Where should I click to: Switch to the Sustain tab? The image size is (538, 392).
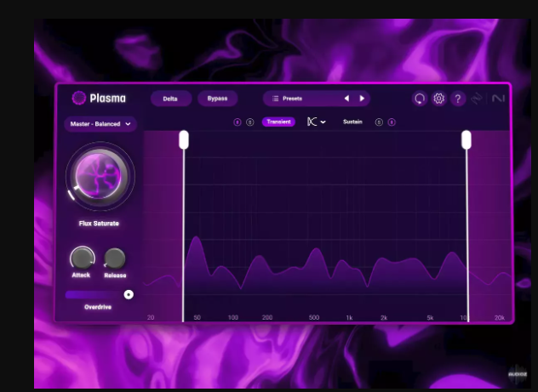pos(352,122)
